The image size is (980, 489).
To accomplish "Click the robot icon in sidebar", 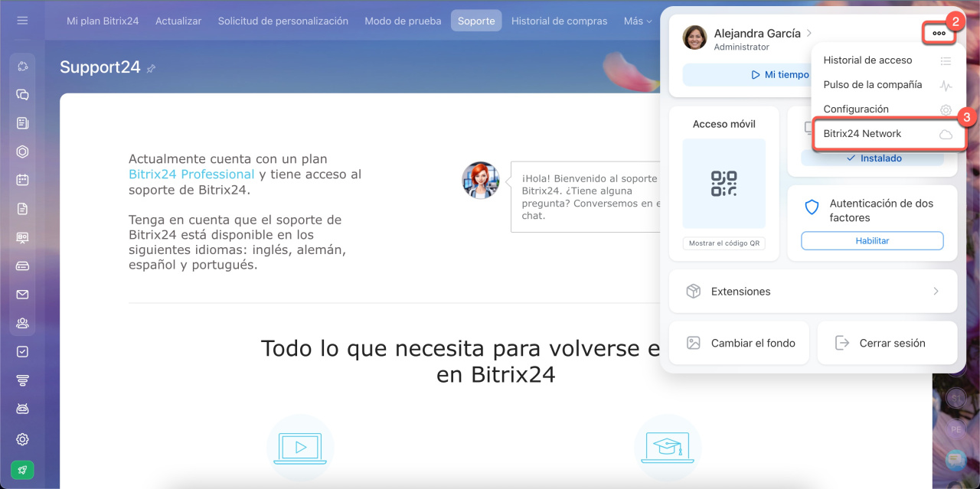I will (x=22, y=409).
